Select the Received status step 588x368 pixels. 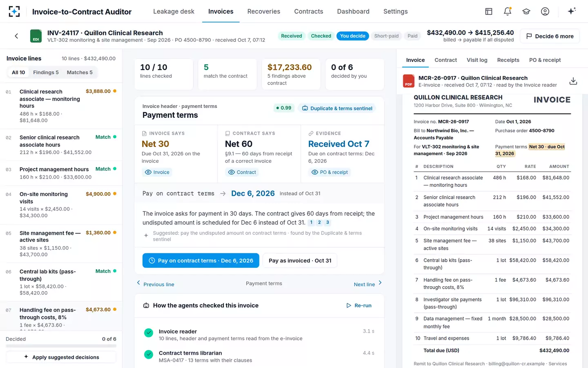292,36
